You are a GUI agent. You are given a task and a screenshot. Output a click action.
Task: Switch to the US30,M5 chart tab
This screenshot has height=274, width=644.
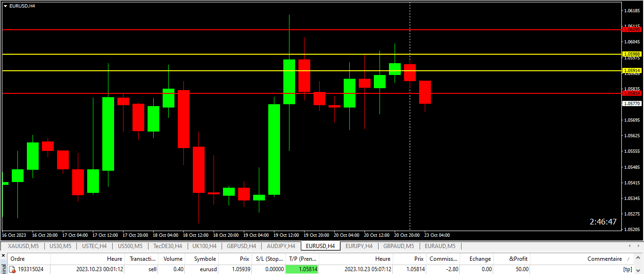(x=60, y=246)
